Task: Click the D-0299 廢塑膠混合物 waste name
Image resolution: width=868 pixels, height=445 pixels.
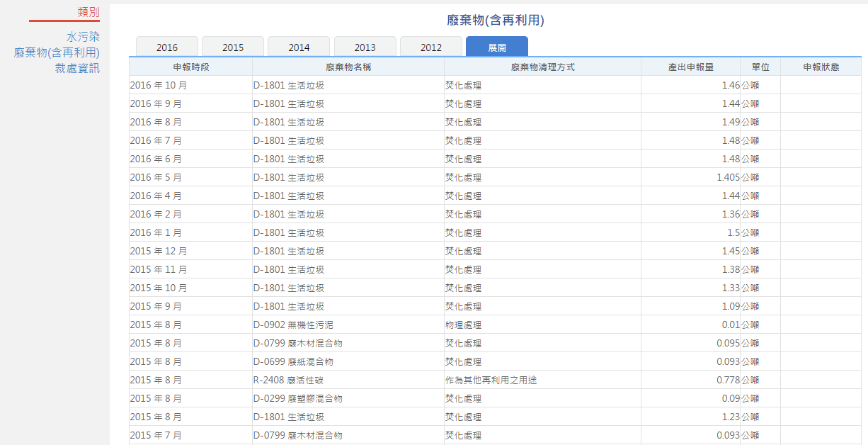Action: 298,398
